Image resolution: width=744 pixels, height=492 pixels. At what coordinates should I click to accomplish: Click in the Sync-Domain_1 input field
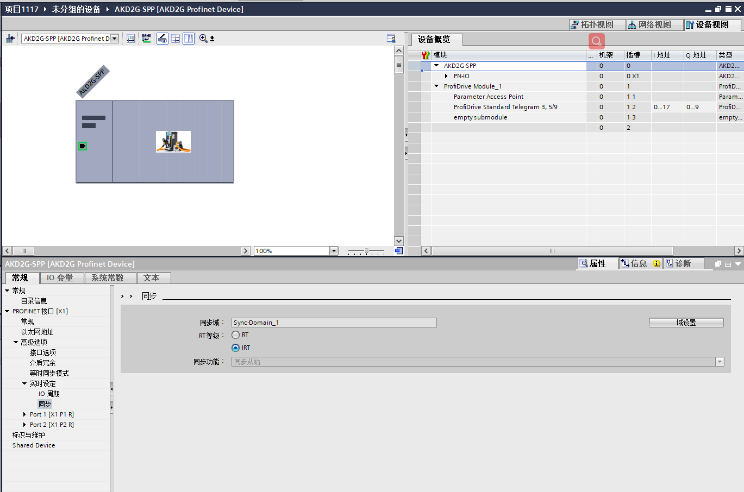click(334, 323)
